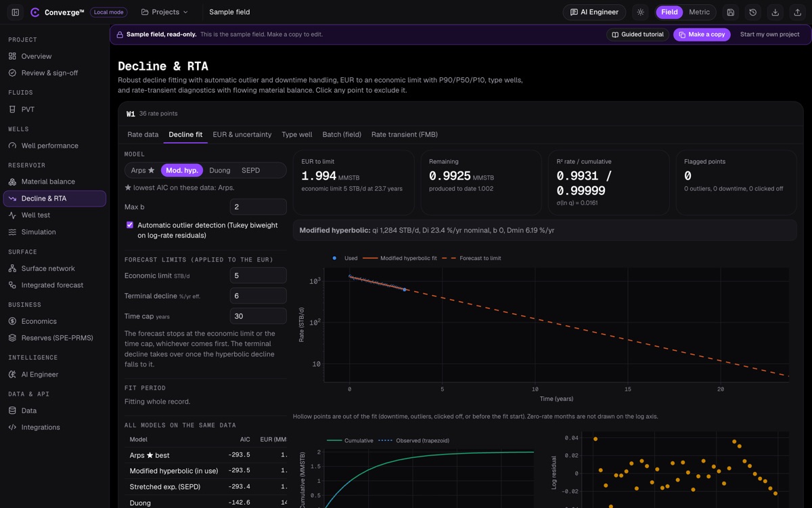812x508 pixels.
Task: Go to Review & sign-off
Action: (x=54, y=73)
